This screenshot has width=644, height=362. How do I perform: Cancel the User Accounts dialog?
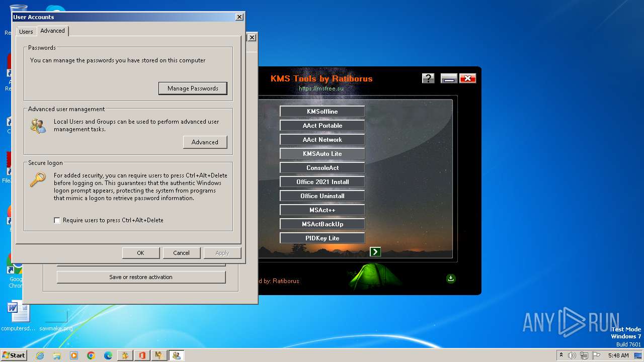coord(181,253)
